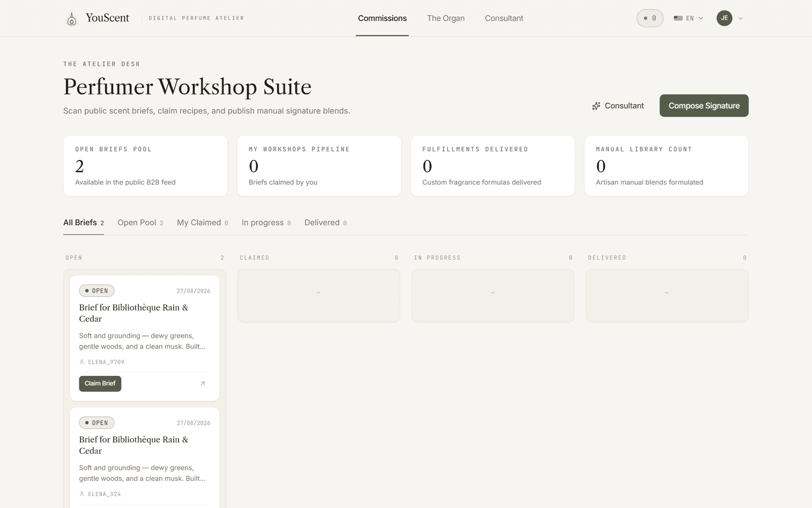The width and height of the screenshot is (812, 508).
Task: Click the OPEN kanban column header
Action: click(74, 258)
